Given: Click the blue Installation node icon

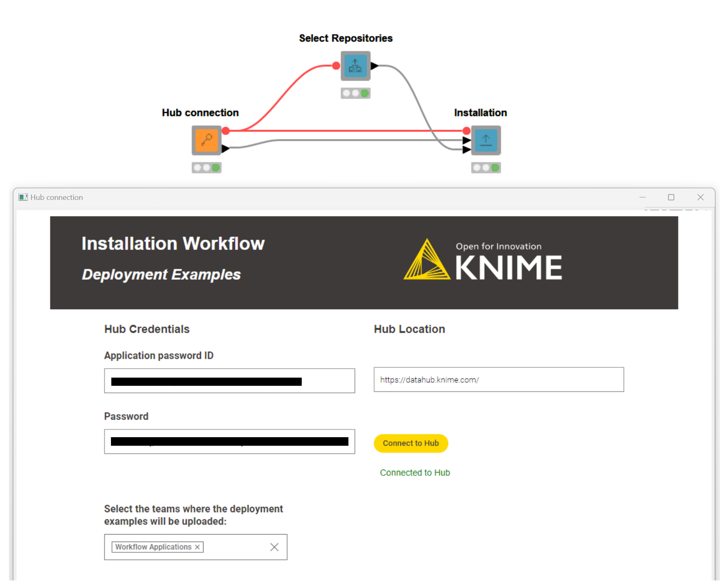Looking at the screenshot, I should (x=485, y=140).
